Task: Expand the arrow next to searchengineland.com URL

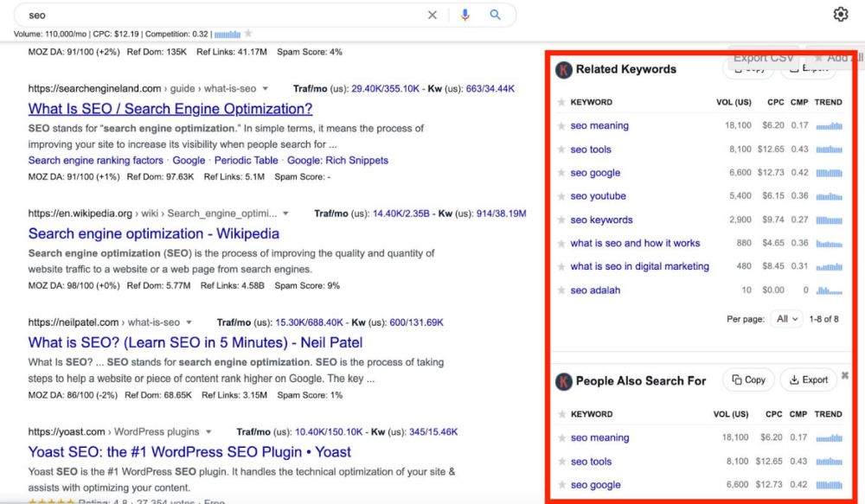Action: (x=266, y=89)
